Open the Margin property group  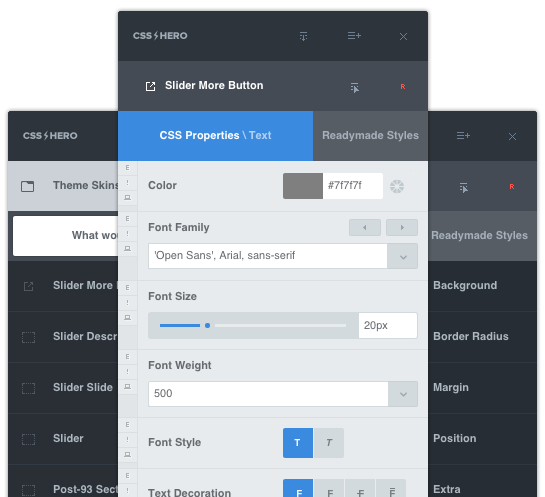482,388
